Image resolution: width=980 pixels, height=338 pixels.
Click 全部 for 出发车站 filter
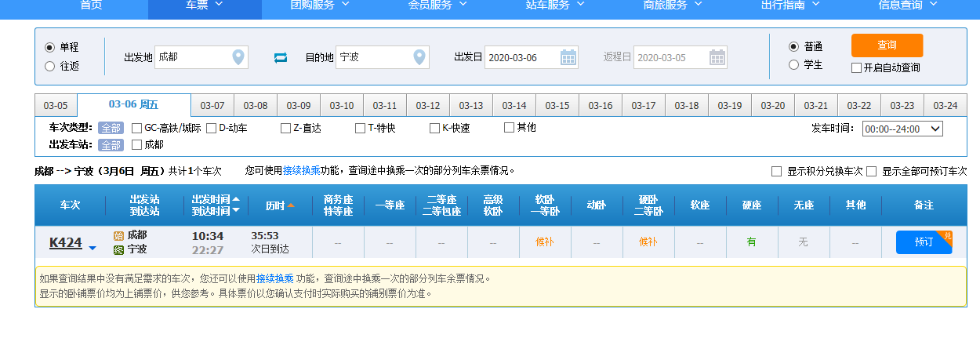pyautogui.click(x=111, y=144)
